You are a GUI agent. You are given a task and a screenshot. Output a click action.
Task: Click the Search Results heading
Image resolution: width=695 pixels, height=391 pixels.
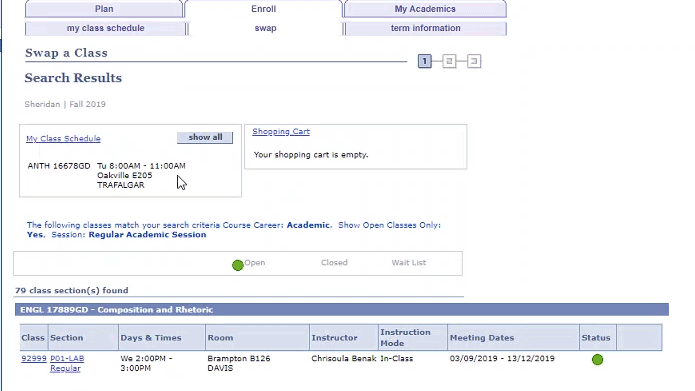pyautogui.click(x=73, y=78)
